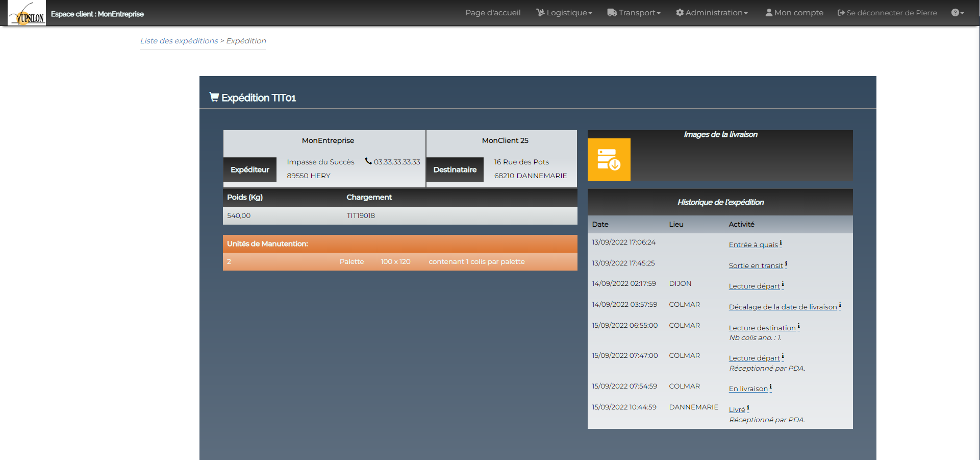Click the Palette 100 x 120 row
This screenshot has height=460, width=980.
click(x=400, y=261)
